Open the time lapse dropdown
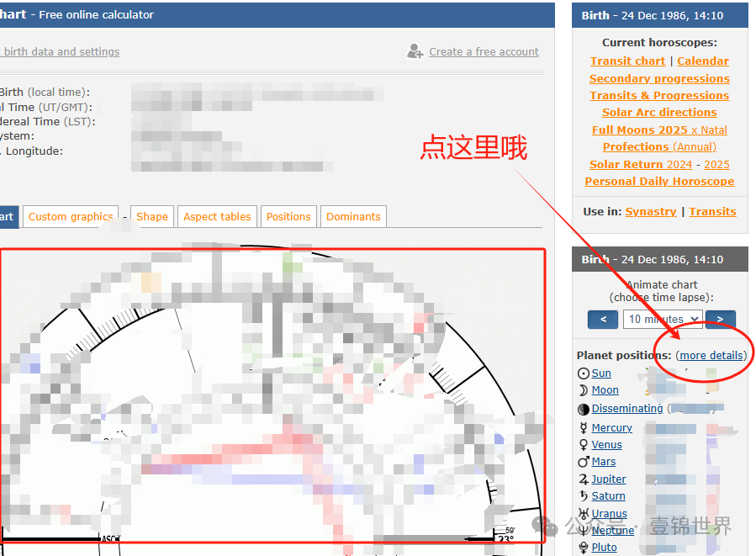 point(663,320)
